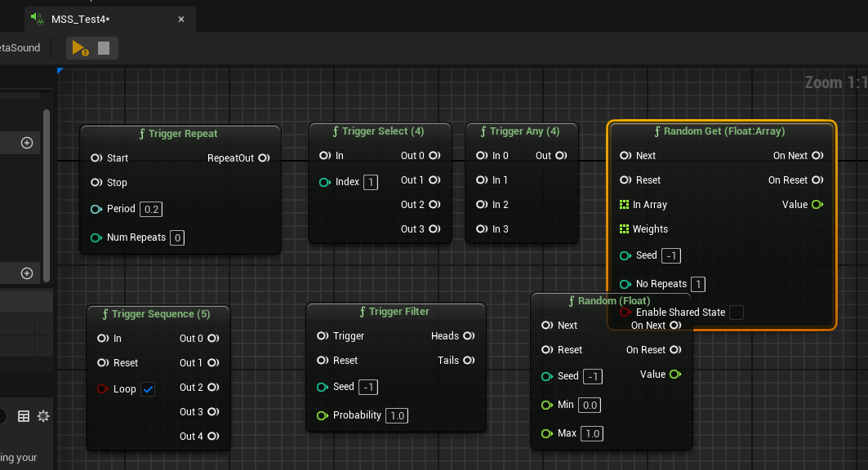Screen dimensions: 868x470
Task: Click the Probability value field
Action: pyautogui.click(x=397, y=416)
